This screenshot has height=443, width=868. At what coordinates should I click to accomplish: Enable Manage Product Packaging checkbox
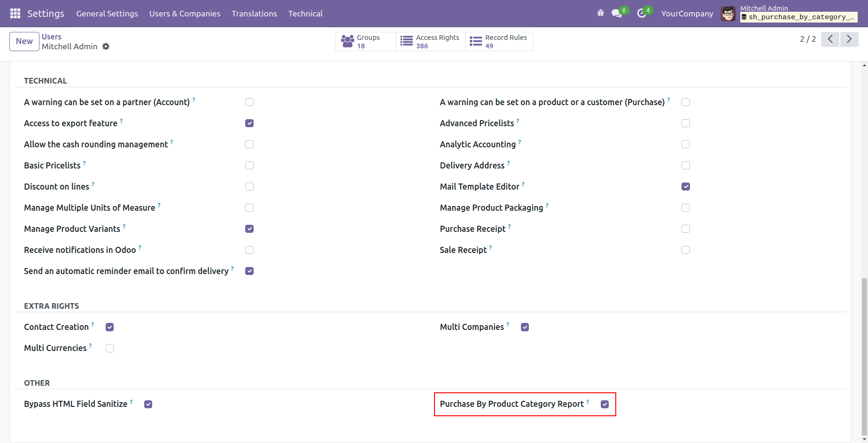pyautogui.click(x=686, y=208)
